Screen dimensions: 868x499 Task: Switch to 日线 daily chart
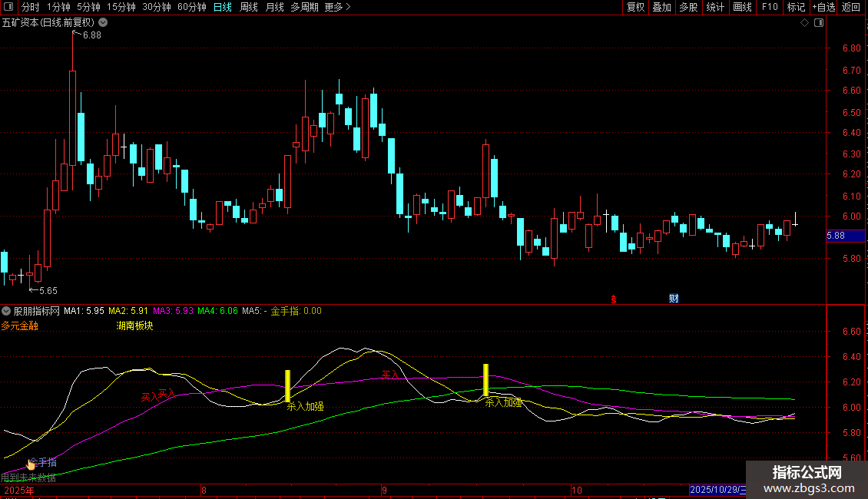(223, 7)
